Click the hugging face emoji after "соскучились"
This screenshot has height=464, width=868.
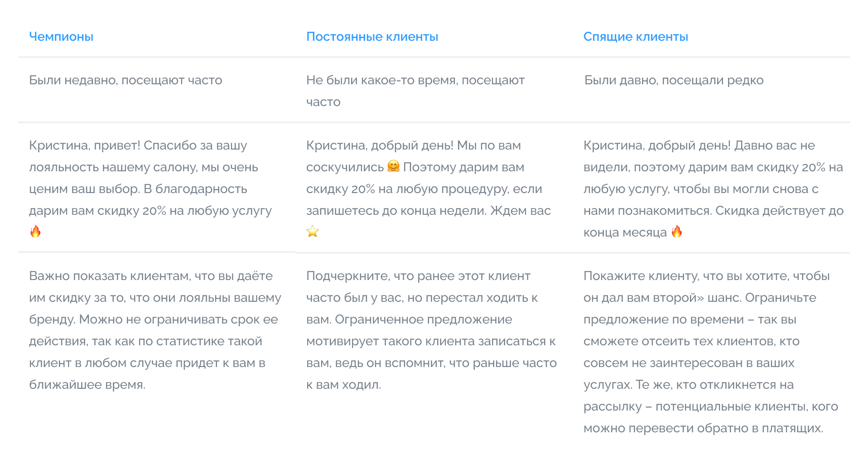pyautogui.click(x=393, y=166)
